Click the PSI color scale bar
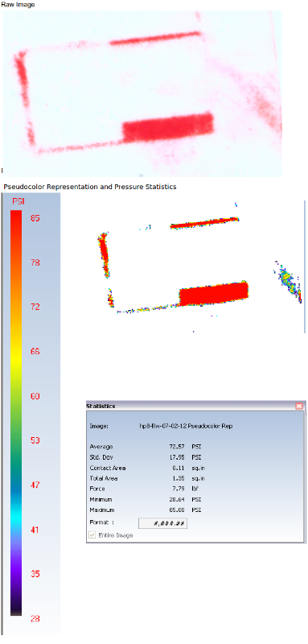Screen dimensions: 308x644 click(16, 413)
